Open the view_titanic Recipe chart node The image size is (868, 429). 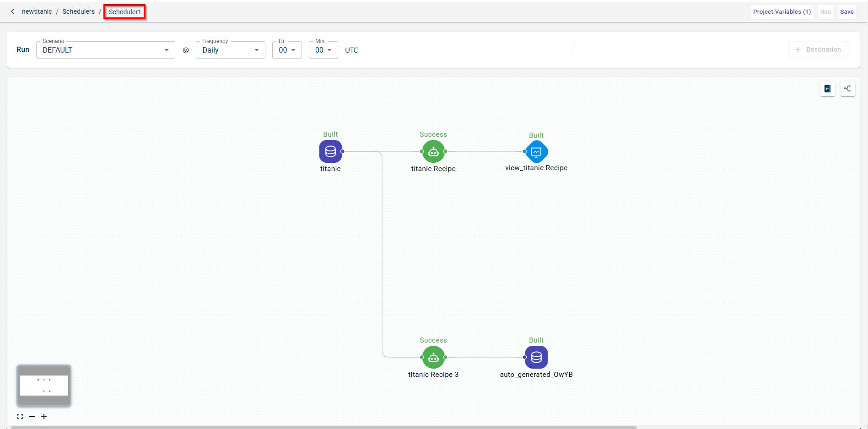pyautogui.click(x=536, y=151)
